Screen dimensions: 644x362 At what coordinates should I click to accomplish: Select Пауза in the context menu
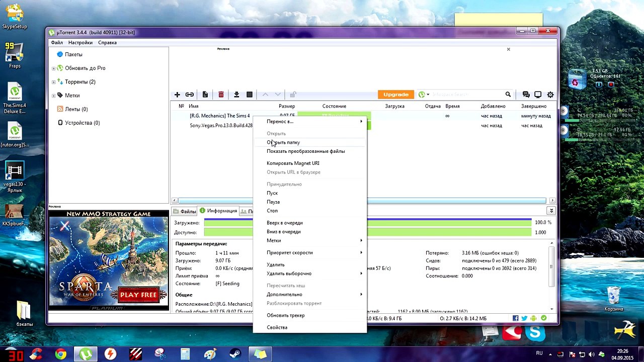pos(310,202)
